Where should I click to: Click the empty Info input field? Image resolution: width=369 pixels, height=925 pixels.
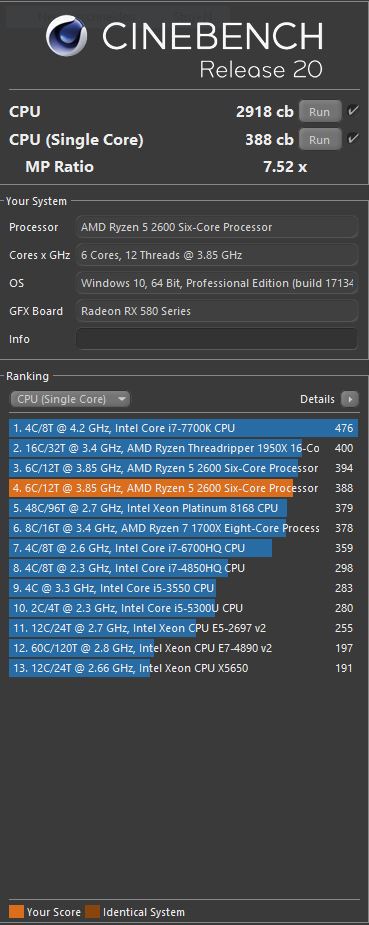216,339
